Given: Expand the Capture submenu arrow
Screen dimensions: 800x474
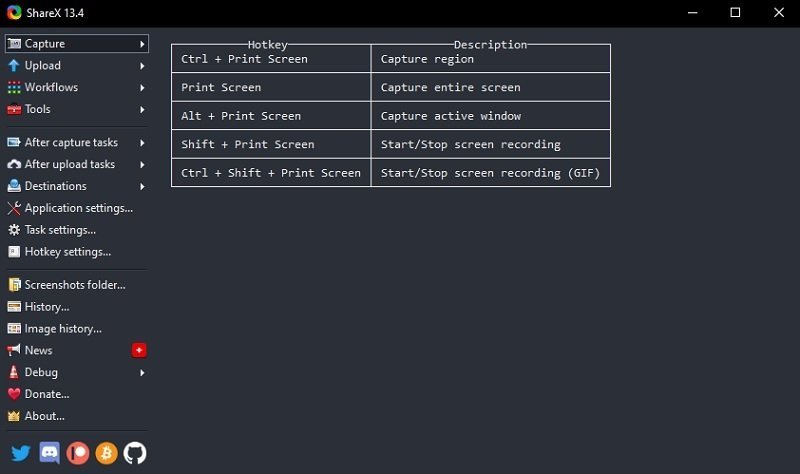Looking at the screenshot, I should pos(143,44).
